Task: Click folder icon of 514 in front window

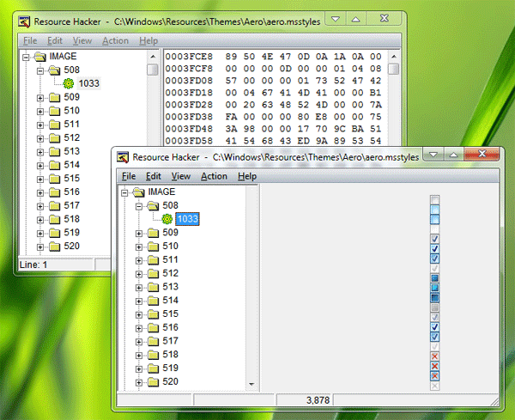Action: (x=153, y=301)
